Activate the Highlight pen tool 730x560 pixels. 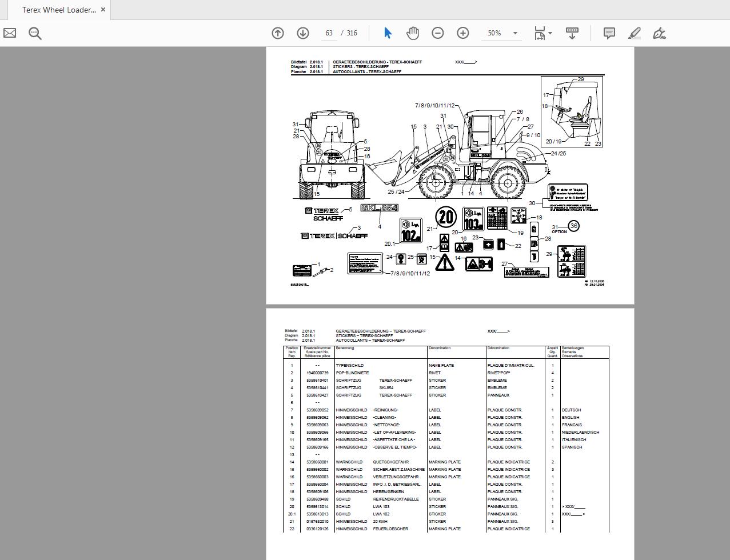(x=633, y=33)
